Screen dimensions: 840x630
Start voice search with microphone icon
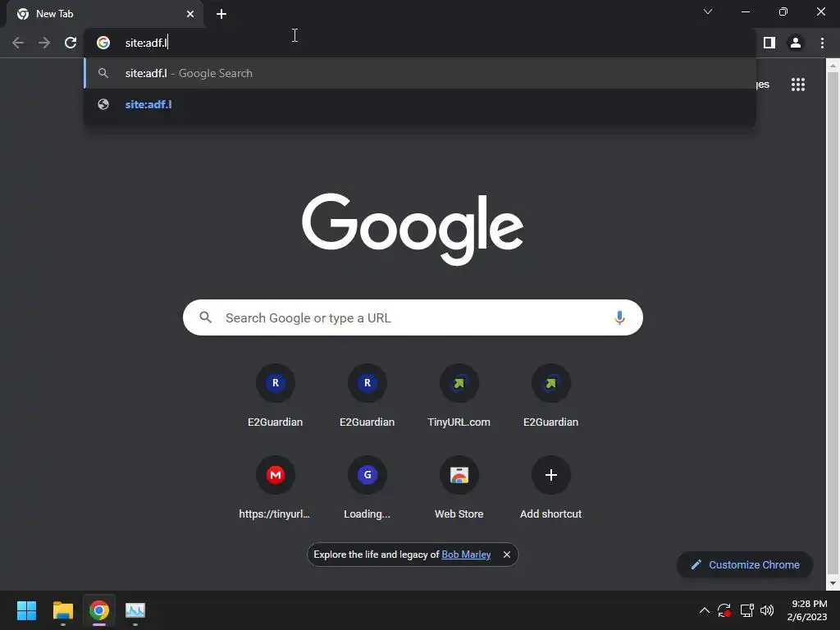[619, 317]
